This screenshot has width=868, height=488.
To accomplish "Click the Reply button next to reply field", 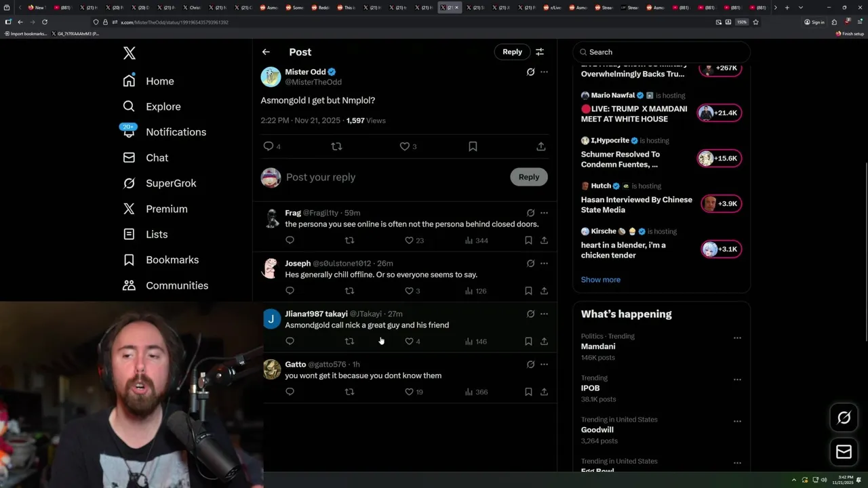I will 529,177.
